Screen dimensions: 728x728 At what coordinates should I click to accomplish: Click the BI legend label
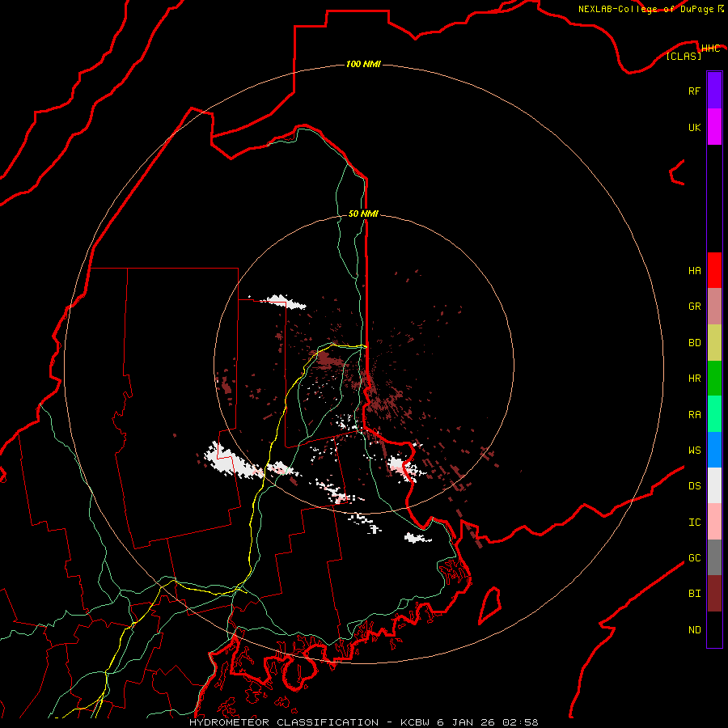pos(694,594)
